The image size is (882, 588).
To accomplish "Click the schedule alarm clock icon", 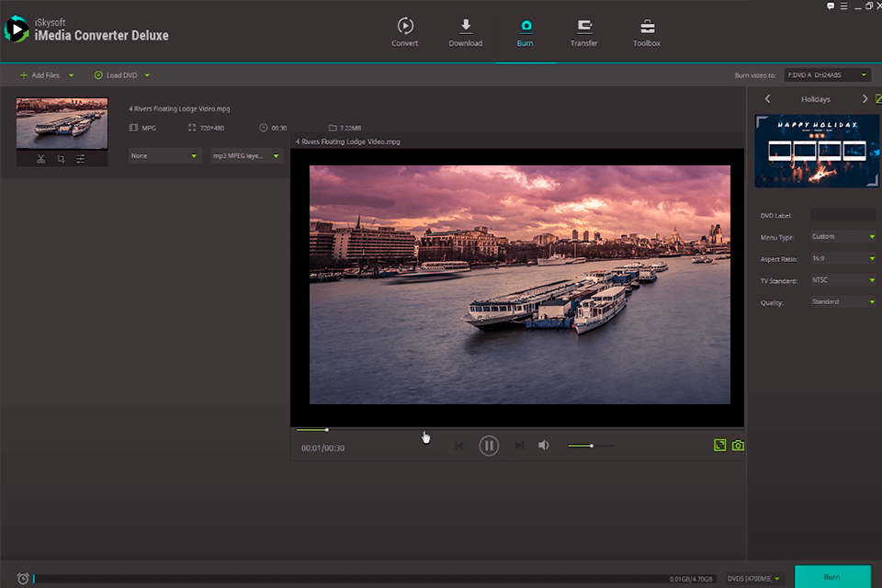I will 23,578.
